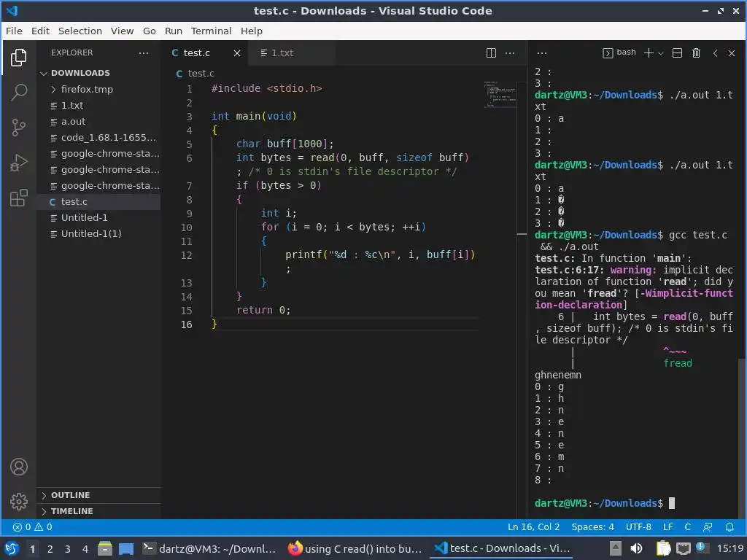Open the Manage gear icon
This screenshot has height=560, width=747.
[18, 501]
